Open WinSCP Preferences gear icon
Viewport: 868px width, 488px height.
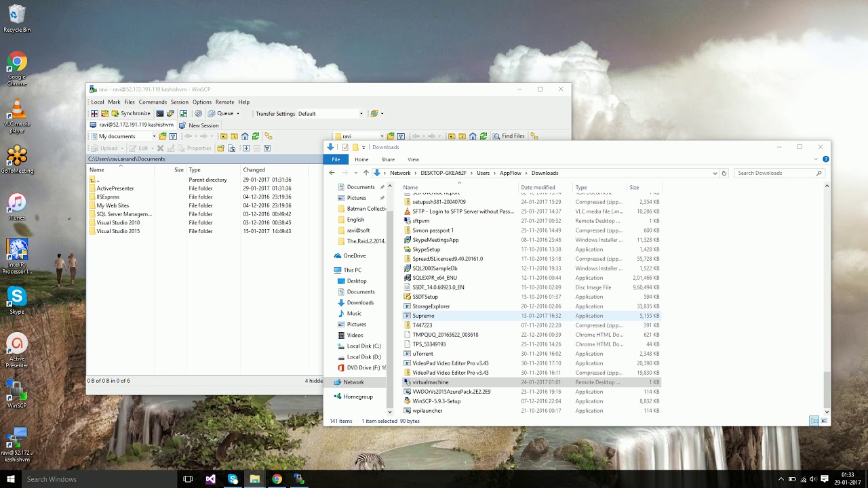click(x=198, y=113)
